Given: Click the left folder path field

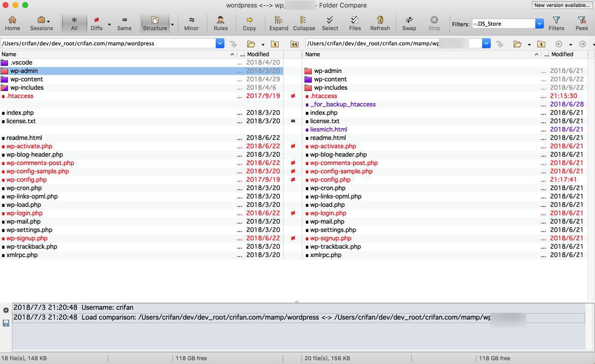Looking at the screenshot, I should tap(108, 43).
